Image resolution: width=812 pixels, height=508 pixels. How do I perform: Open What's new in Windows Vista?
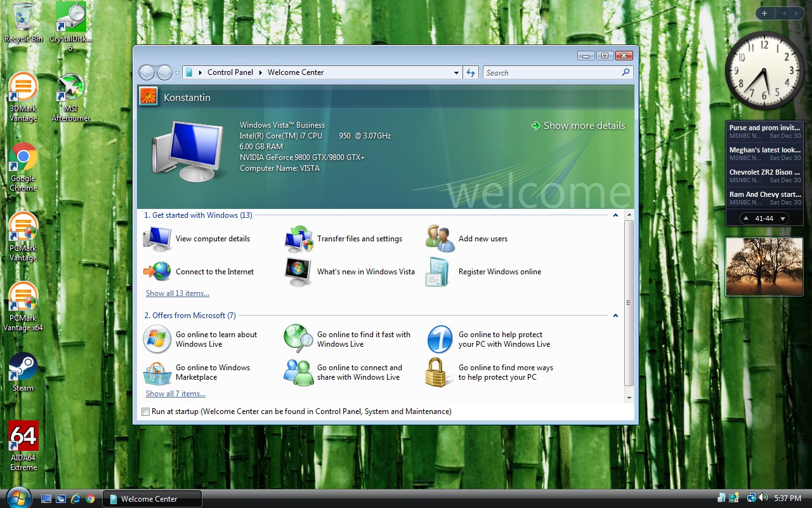tap(350, 272)
